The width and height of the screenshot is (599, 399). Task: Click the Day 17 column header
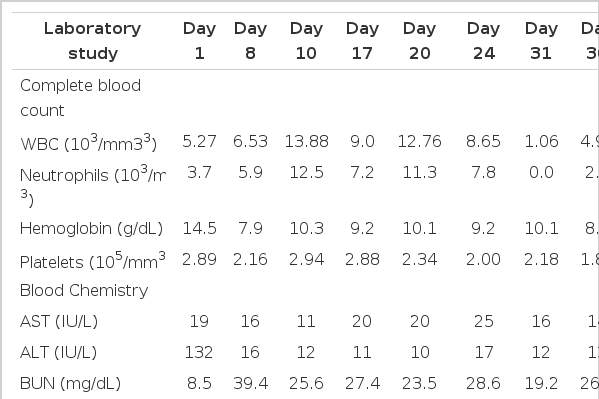point(362,41)
